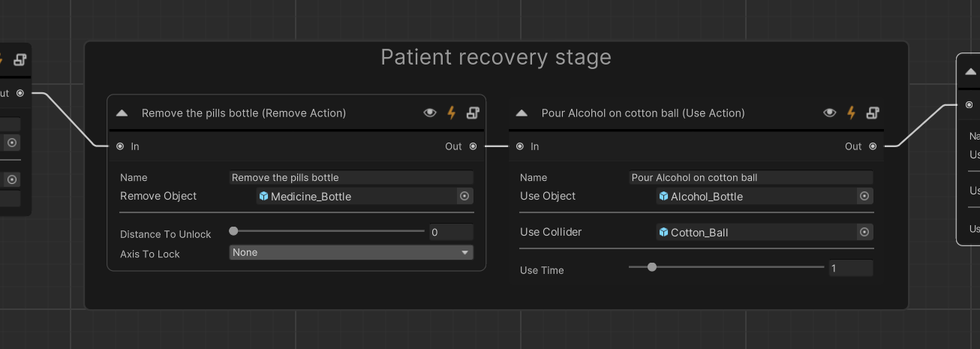Open the Axis To Lock dropdown
Screen dimensions: 980x349
351,253
